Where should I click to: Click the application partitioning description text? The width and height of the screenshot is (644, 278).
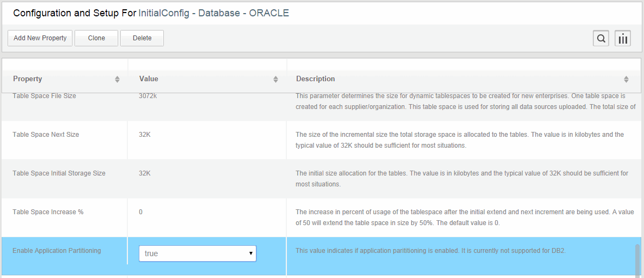pos(431,250)
